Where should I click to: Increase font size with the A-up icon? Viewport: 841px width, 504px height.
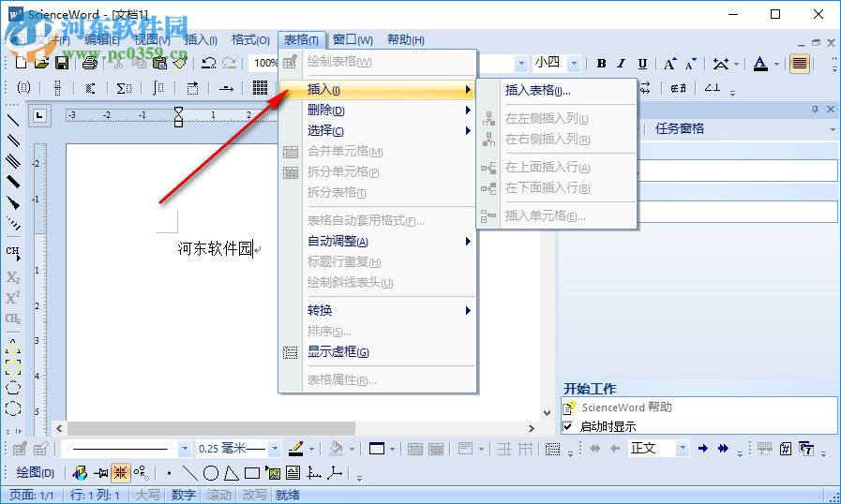pyautogui.click(x=669, y=64)
